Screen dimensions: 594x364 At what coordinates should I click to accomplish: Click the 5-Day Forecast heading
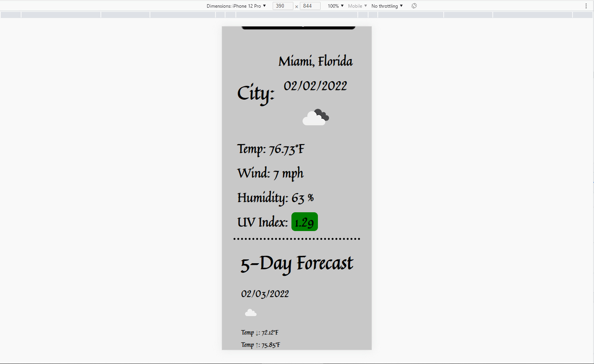point(296,263)
